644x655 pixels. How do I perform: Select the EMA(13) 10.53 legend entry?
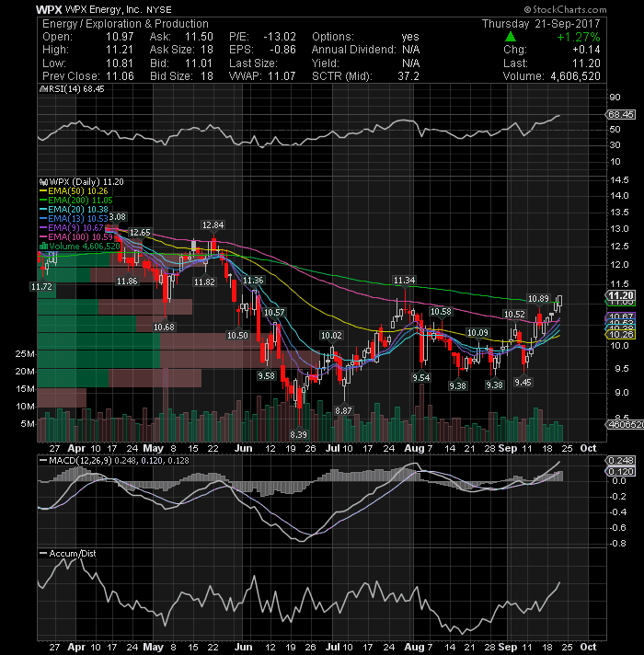[x=74, y=219]
